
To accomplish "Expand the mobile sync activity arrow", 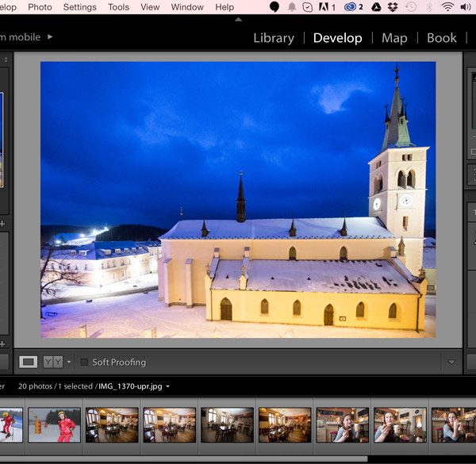I will click(50, 36).
